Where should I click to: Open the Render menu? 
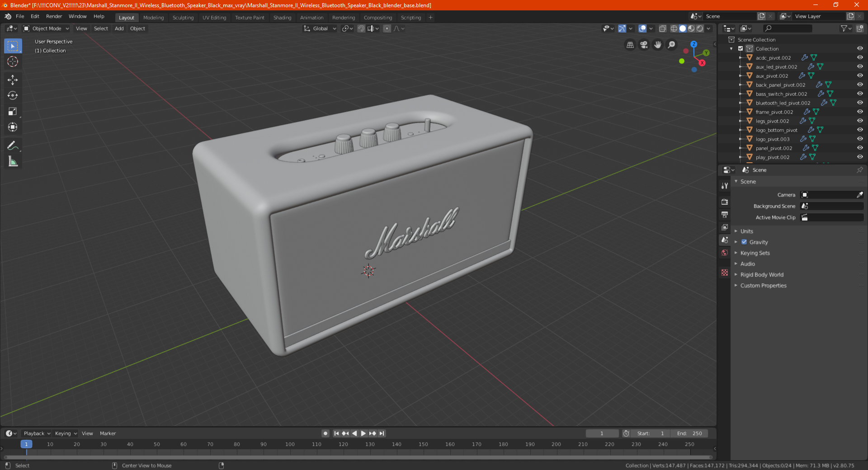point(54,16)
